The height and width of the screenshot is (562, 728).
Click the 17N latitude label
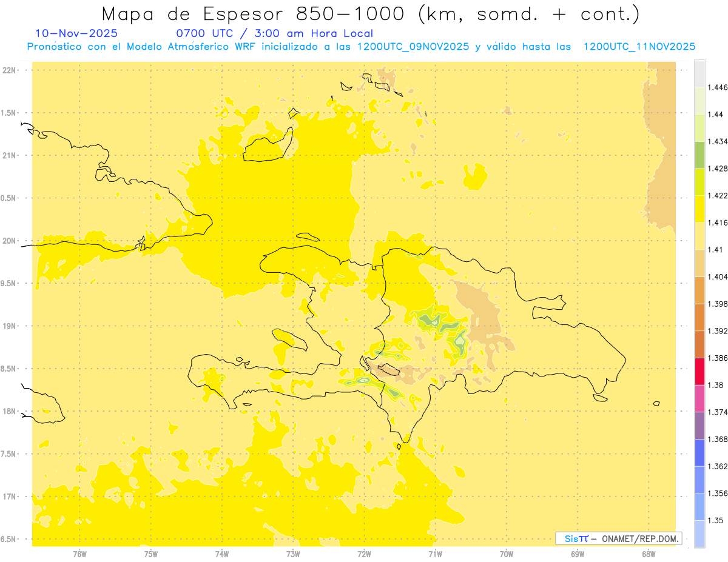10,497
